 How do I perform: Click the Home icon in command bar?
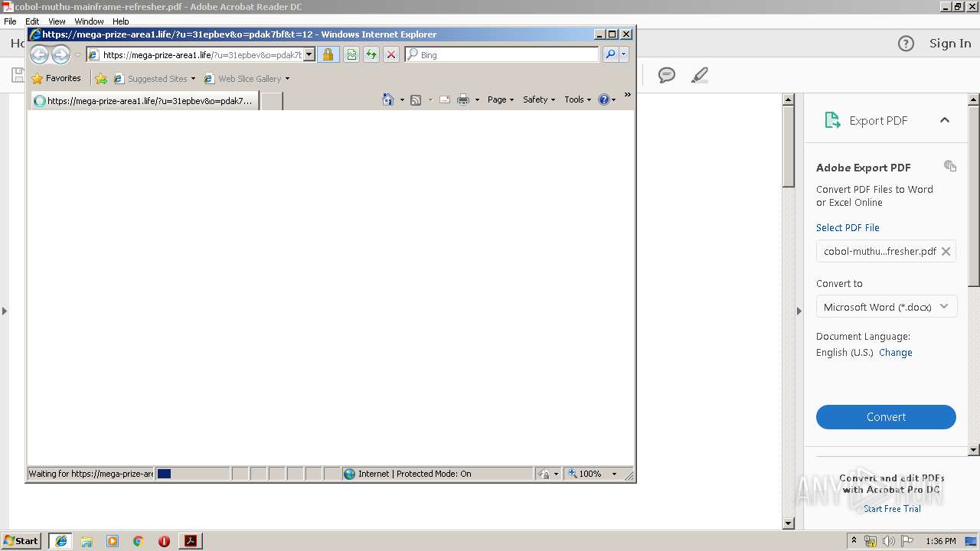coord(388,99)
